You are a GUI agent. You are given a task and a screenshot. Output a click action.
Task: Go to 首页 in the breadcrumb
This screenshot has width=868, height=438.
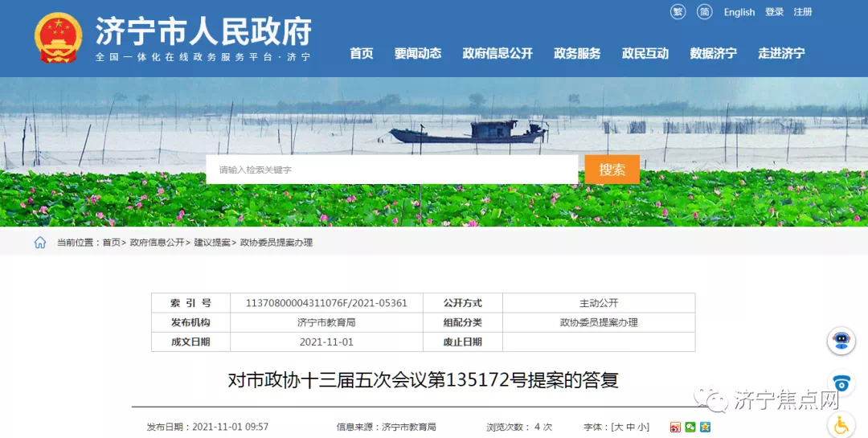coord(111,243)
